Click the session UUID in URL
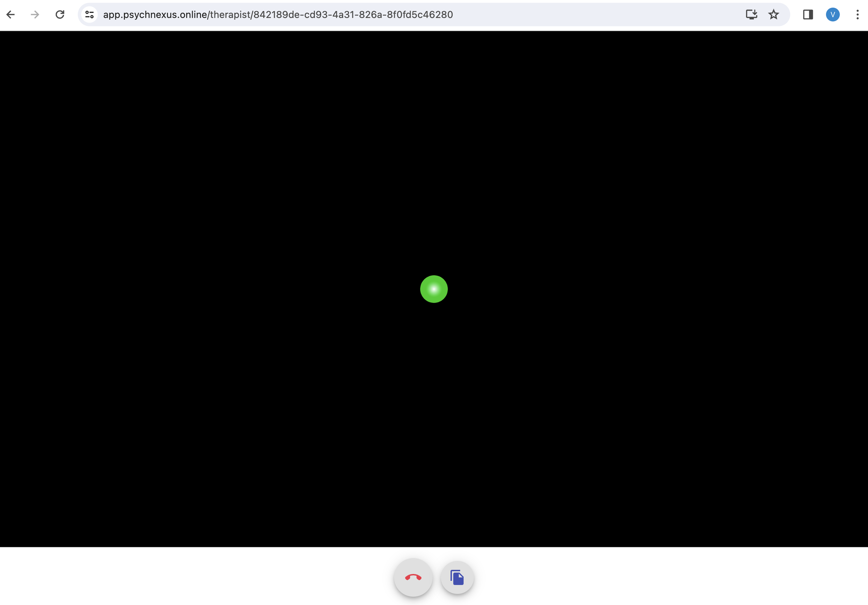Screen dimensions: 868x605 353,14
